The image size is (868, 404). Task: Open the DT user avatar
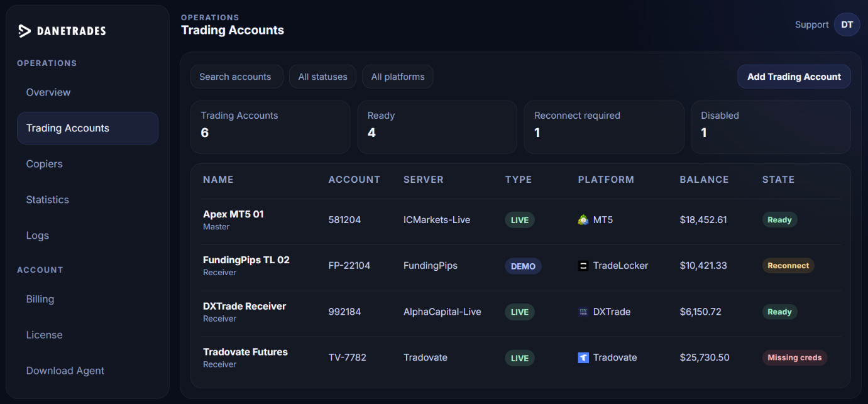pos(847,25)
